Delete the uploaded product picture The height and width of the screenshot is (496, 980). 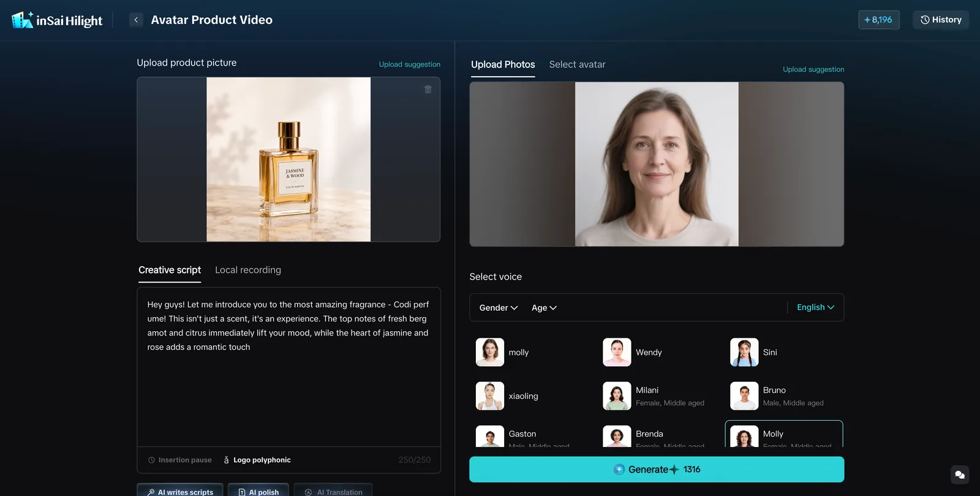point(428,90)
